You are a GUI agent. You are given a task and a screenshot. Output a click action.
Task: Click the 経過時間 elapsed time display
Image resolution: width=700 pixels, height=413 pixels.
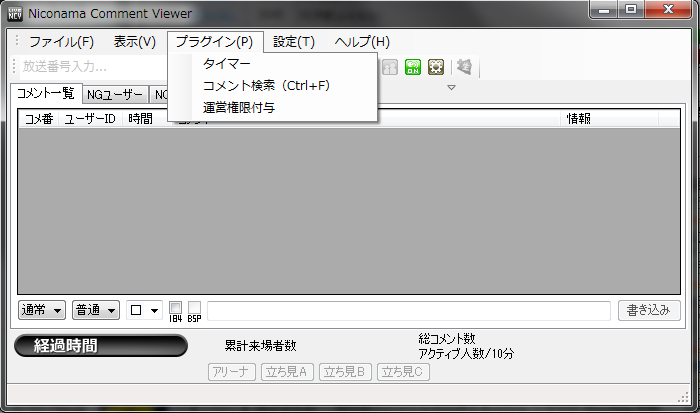pyautogui.click(x=101, y=346)
